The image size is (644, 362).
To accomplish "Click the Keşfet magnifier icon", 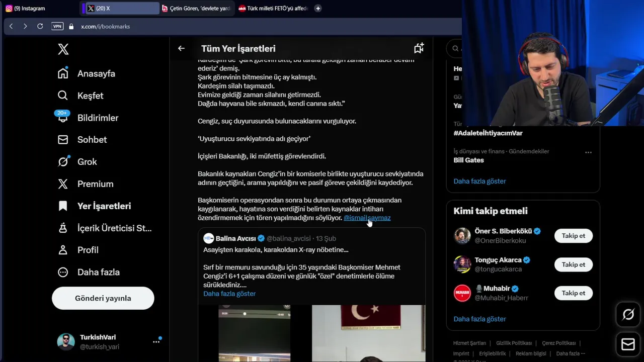I will [63, 96].
